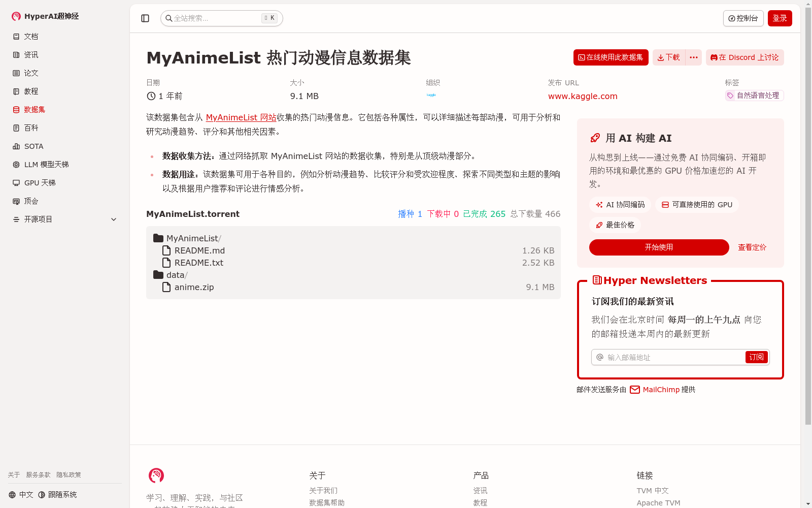
Task: Click the anime.zip file icon
Action: 166,287
